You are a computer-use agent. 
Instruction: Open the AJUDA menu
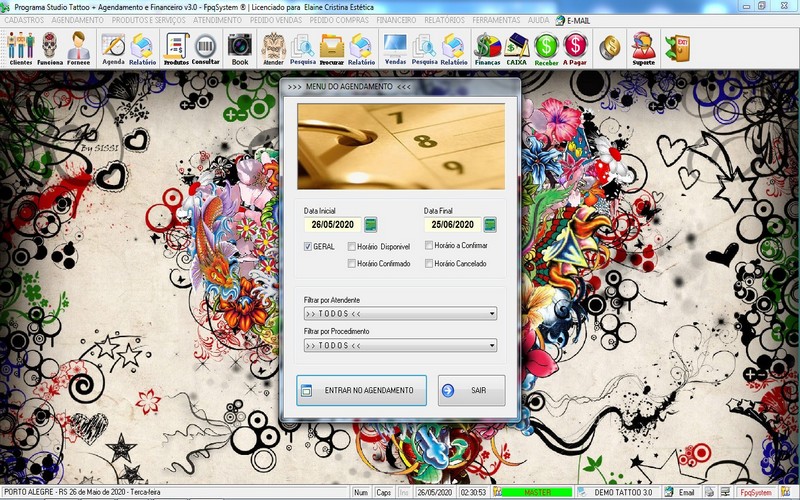point(538,20)
